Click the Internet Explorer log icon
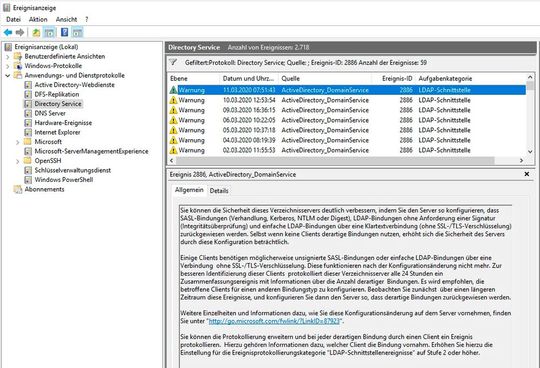This screenshot has height=368, width=540. (28, 132)
